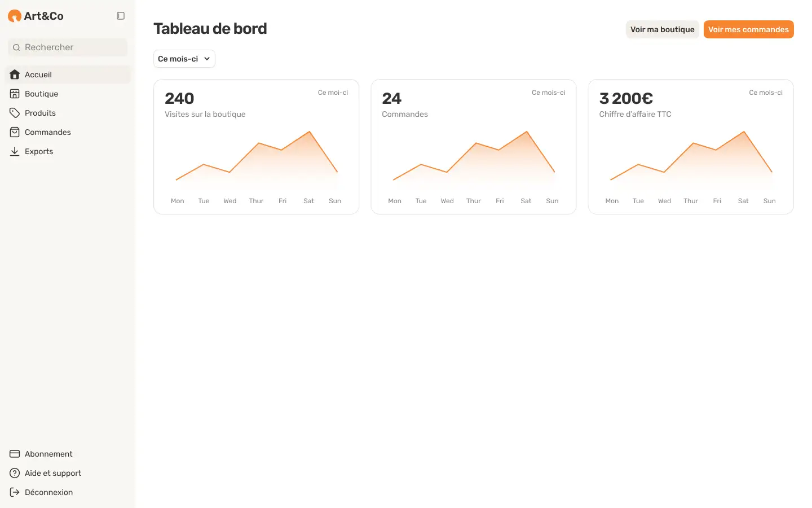Screen dimensions: 812x508
Task: Click the Déconnexion logout icon
Action: (15, 492)
